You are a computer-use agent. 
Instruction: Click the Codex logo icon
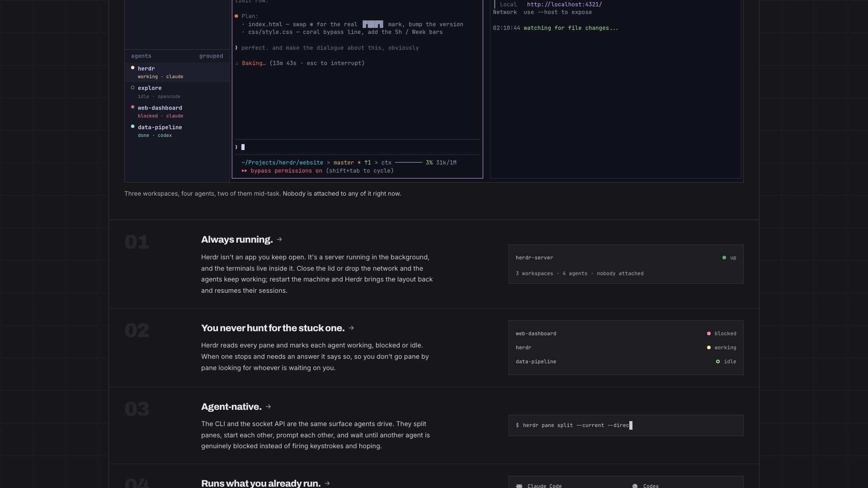635,486
